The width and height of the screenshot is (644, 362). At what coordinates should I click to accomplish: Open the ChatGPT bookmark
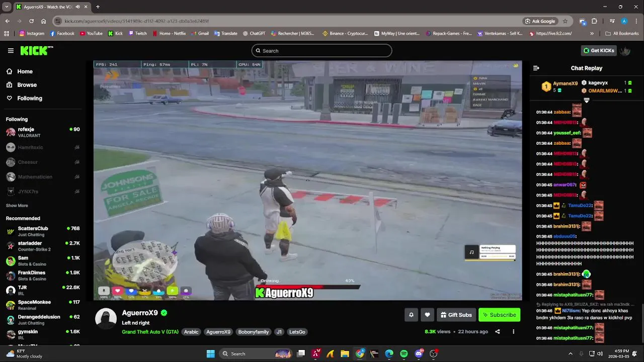[253, 34]
